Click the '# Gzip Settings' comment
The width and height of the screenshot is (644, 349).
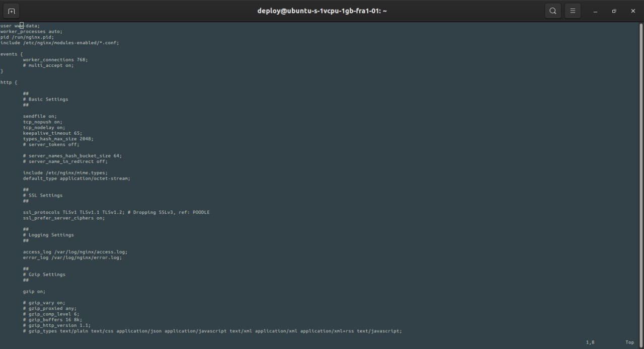(x=44, y=275)
